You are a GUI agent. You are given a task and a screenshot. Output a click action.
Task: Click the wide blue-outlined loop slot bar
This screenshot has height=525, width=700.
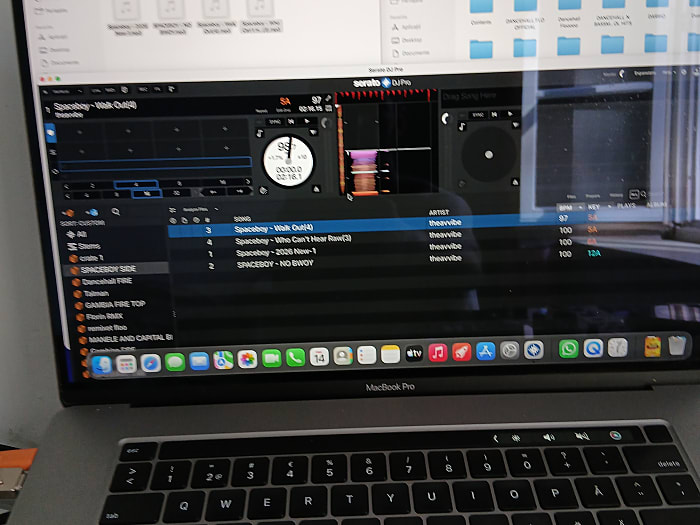coord(155,163)
